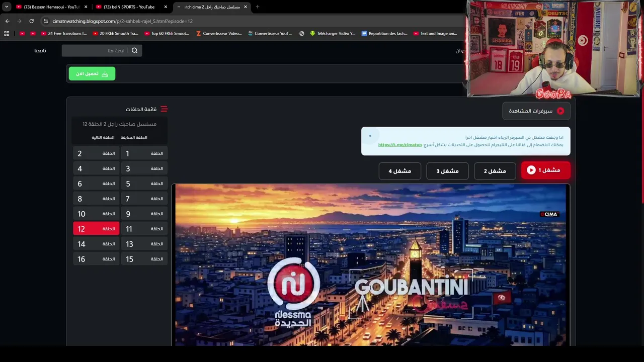Reload the current page
This screenshot has width=644, height=362.
[x=31, y=21]
